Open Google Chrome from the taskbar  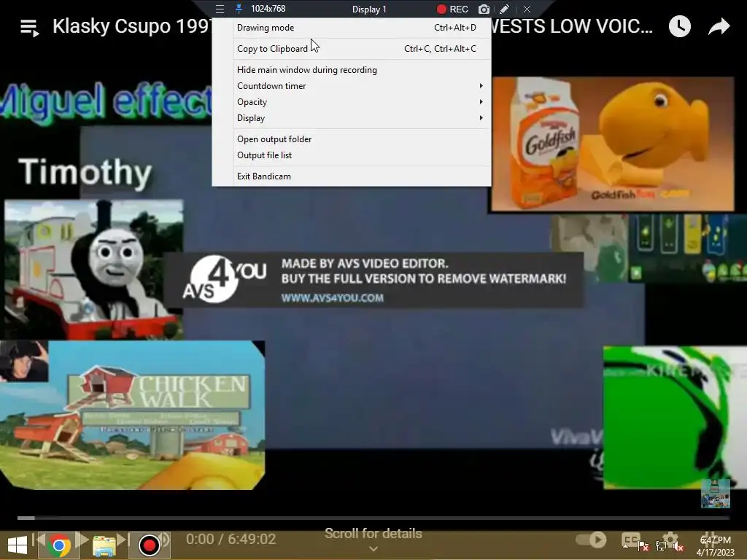pyautogui.click(x=59, y=545)
